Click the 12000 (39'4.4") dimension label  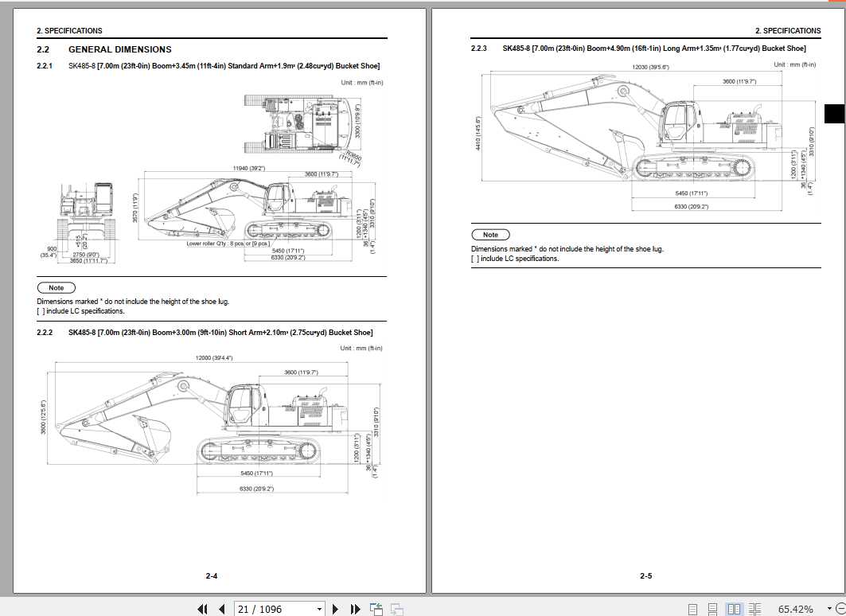pos(214,358)
